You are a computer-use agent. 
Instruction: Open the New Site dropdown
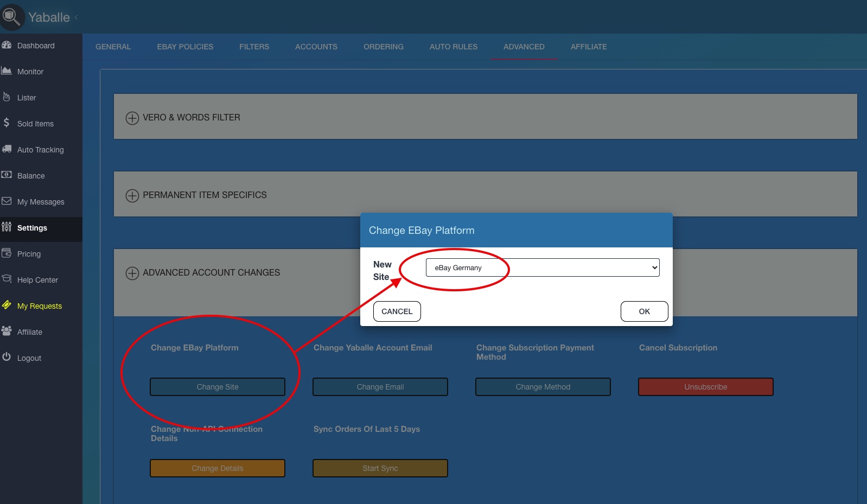coord(543,267)
